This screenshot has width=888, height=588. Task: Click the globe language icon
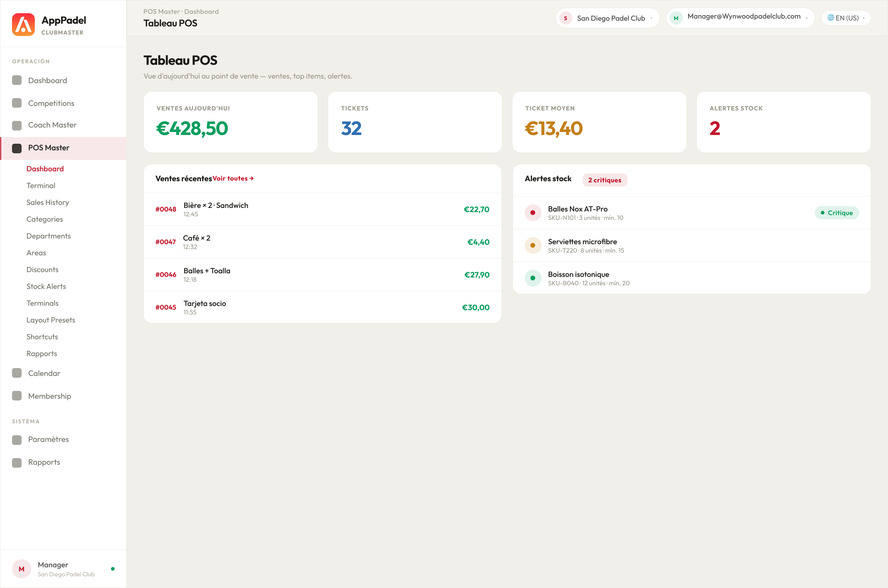830,18
